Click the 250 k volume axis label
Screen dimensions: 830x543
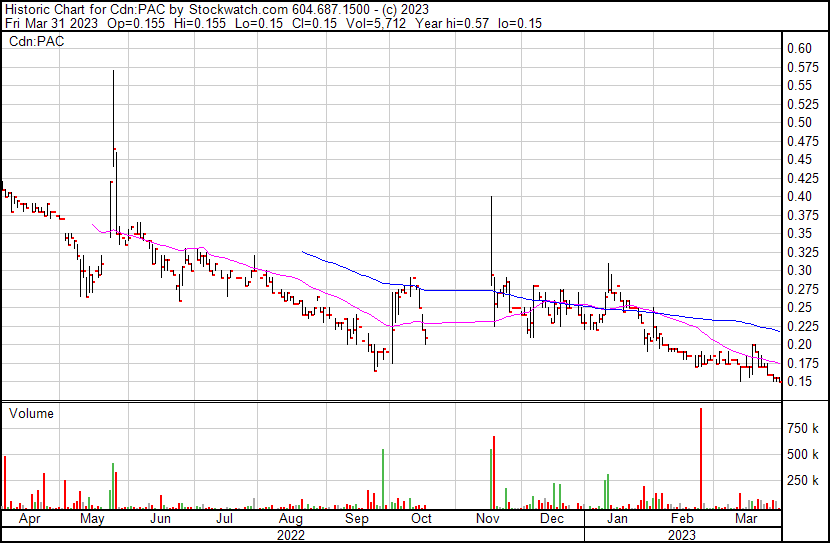(x=803, y=480)
